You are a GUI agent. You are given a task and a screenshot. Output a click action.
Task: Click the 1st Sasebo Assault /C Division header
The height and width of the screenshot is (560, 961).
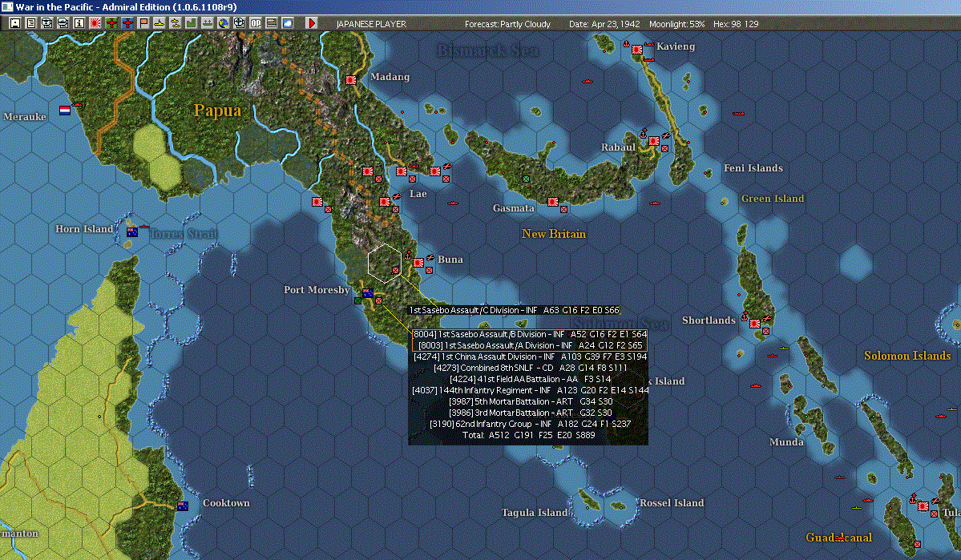[515, 310]
